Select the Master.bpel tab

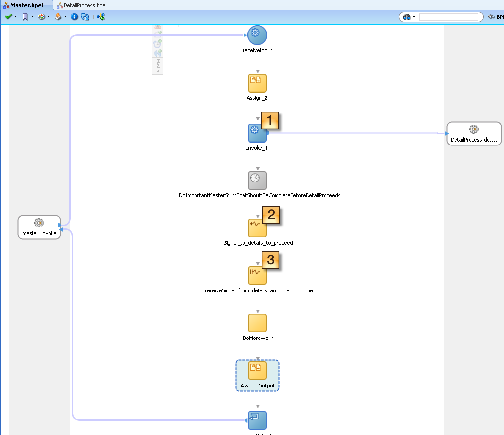pos(26,5)
